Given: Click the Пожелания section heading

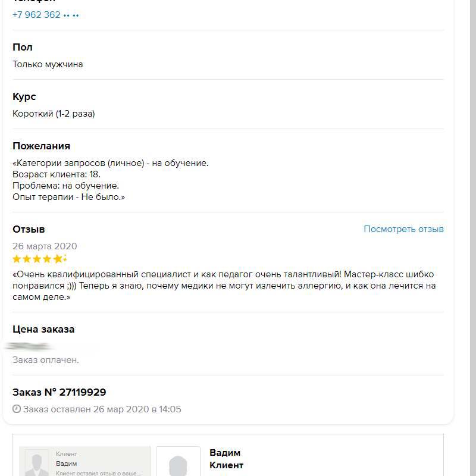Looking at the screenshot, I should [x=41, y=146].
